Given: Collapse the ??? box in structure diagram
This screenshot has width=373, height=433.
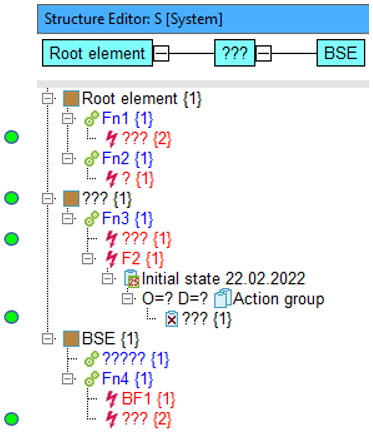Looking at the screenshot, I should [x=264, y=53].
